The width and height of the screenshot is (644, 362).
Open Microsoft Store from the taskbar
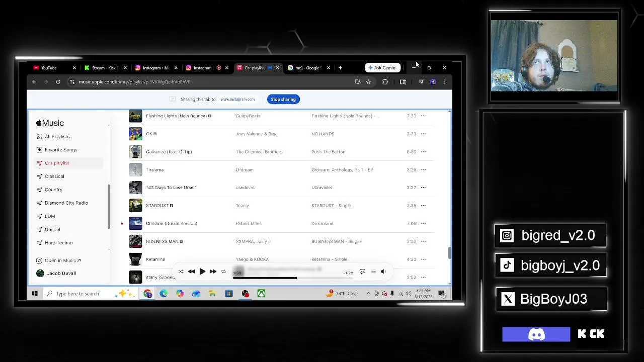pos(229,294)
